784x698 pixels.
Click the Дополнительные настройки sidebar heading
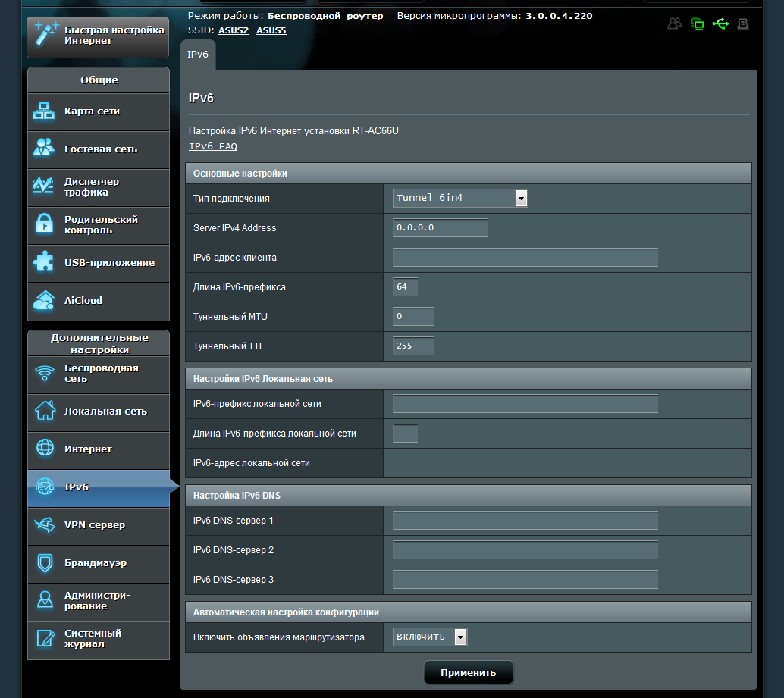pyautogui.click(x=99, y=344)
